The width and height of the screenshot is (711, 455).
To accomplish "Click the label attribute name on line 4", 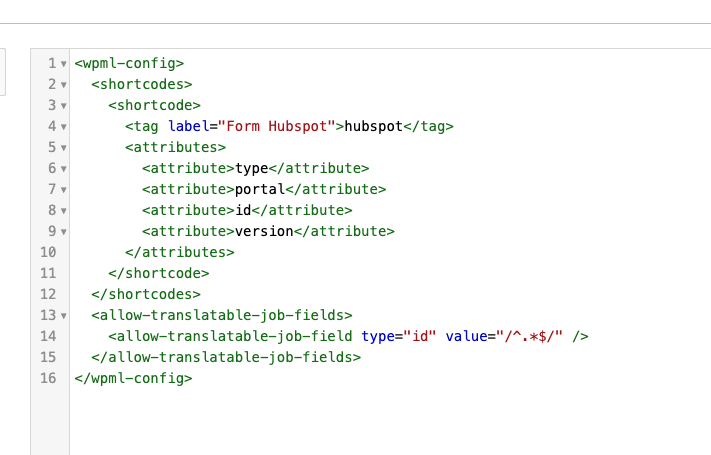I will [x=188, y=126].
